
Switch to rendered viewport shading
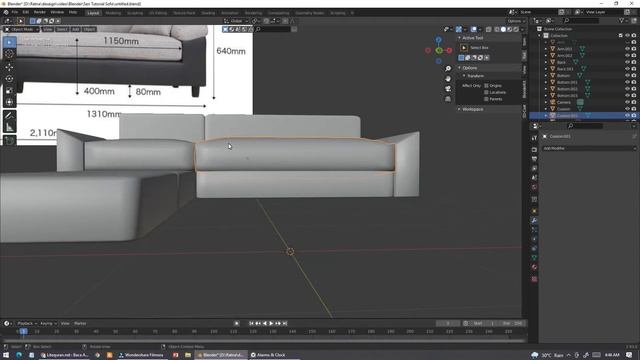[516, 29]
